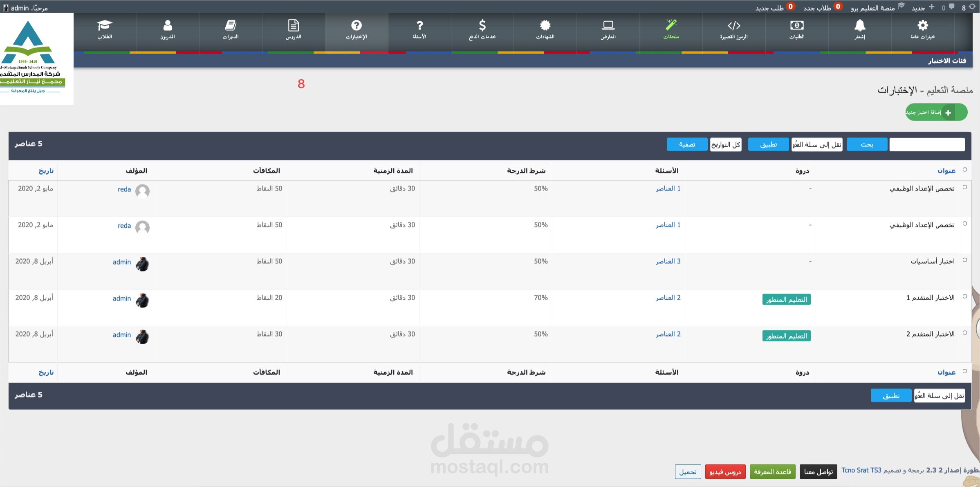
Task: Open the certificates badge icon
Action: 545,26
